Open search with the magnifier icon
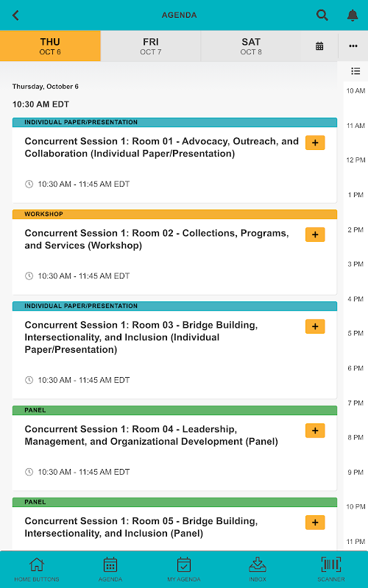 tap(322, 15)
